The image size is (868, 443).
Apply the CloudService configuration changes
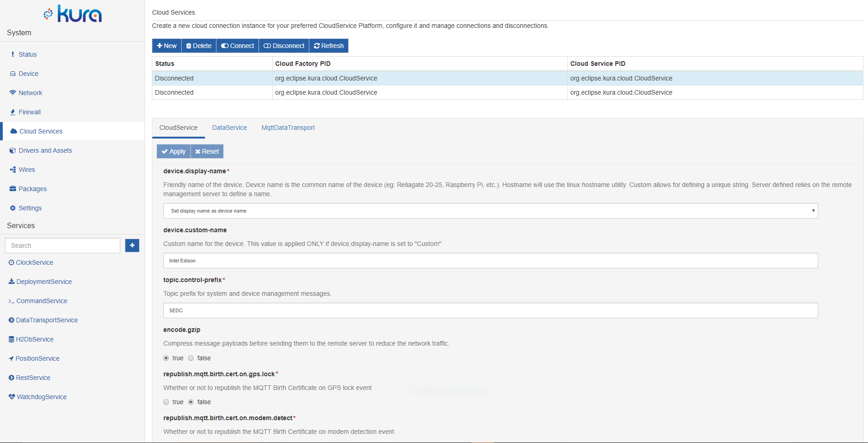click(173, 151)
